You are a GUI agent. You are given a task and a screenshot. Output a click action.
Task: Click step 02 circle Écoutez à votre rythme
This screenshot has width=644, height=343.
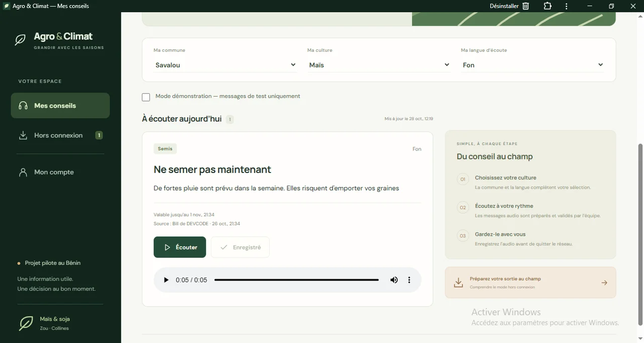coord(463,207)
